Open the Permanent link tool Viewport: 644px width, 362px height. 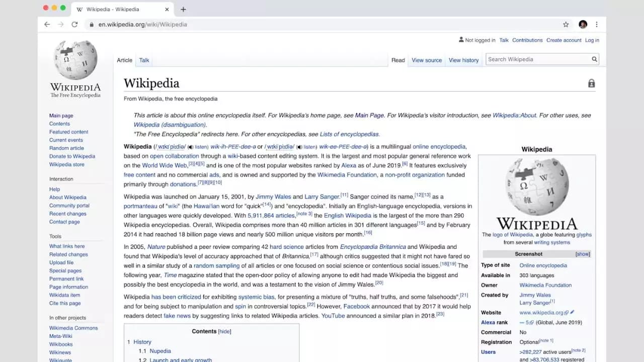pos(66,279)
